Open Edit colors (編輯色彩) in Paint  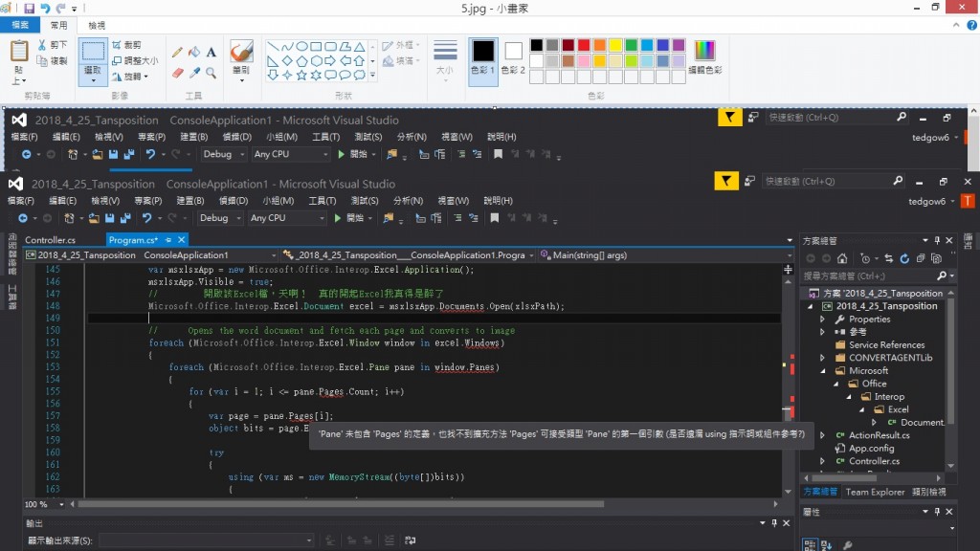click(704, 57)
